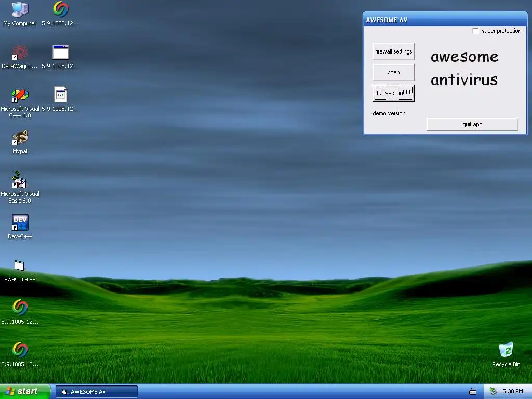
Task: Quit the app with quit app button
Action: (472, 124)
